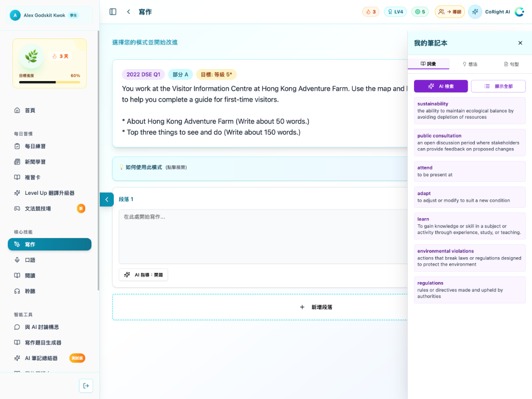532x399 pixels.
Task: Open the Level Up 翻譯升級器
Action: [49, 193]
